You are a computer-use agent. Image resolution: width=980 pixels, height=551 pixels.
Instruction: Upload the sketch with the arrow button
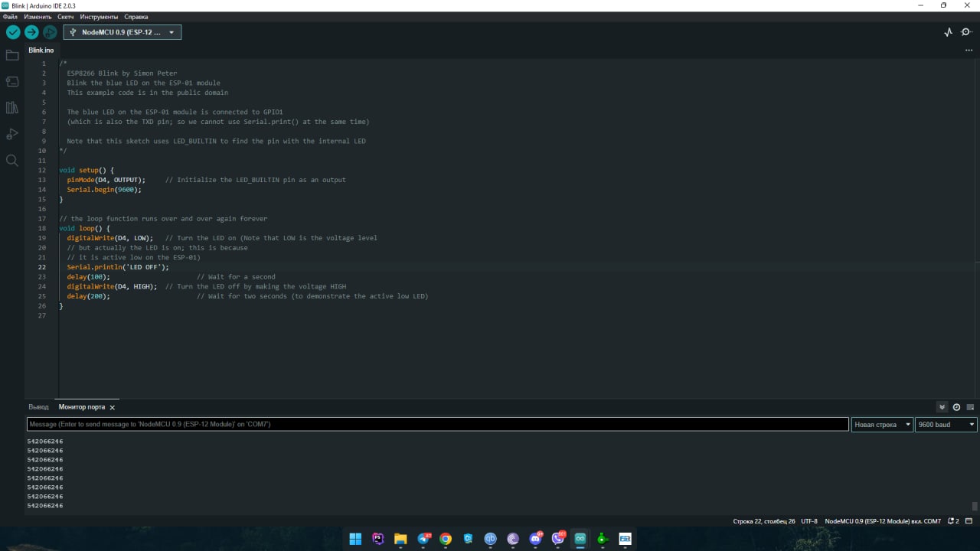click(31, 32)
